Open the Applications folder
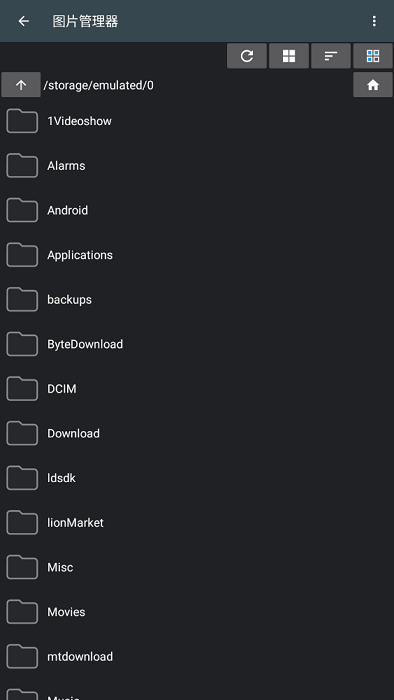 [197, 255]
